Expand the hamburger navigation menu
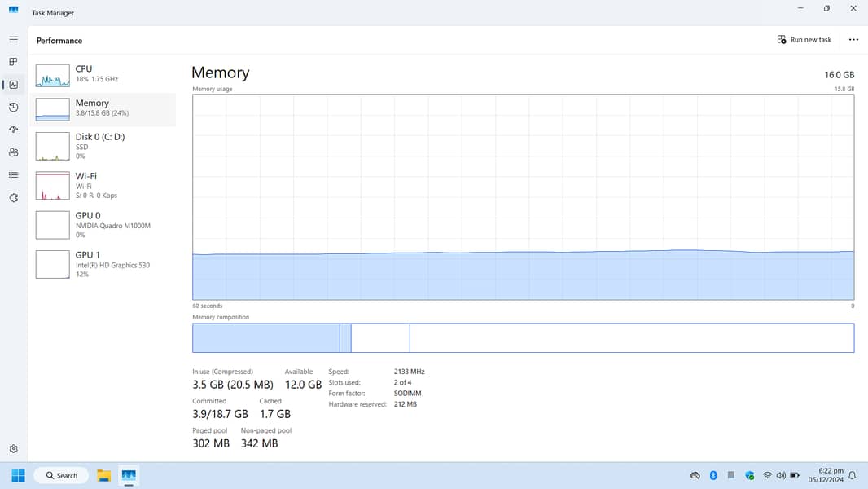 click(x=13, y=39)
